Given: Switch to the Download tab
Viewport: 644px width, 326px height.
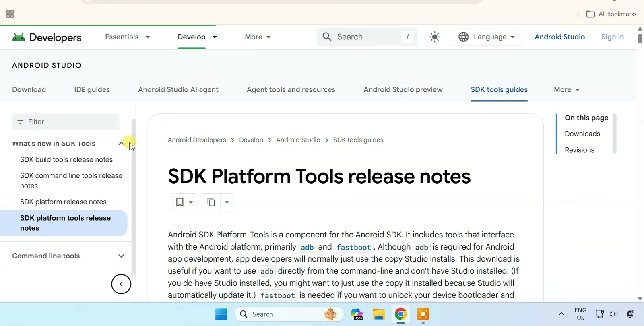Looking at the screenshot, I should [29, 90].
